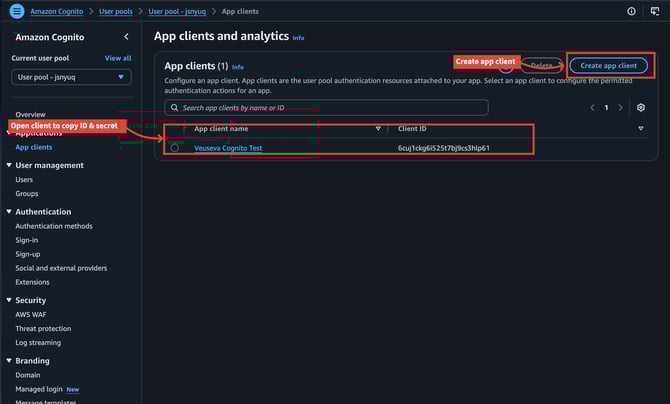
Task: Go to User pools breadcrumb
Action: (x=116, y=12)
